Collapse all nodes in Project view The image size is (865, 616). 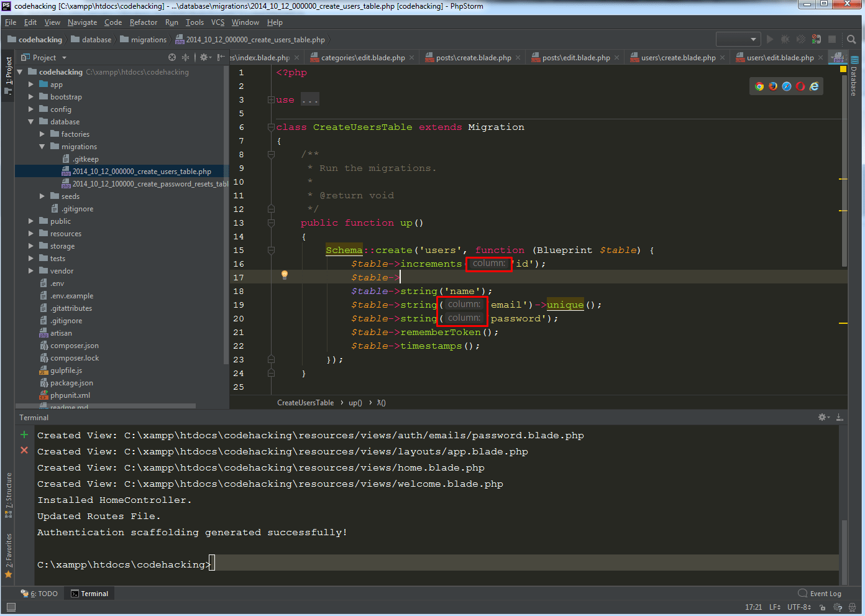185,57
